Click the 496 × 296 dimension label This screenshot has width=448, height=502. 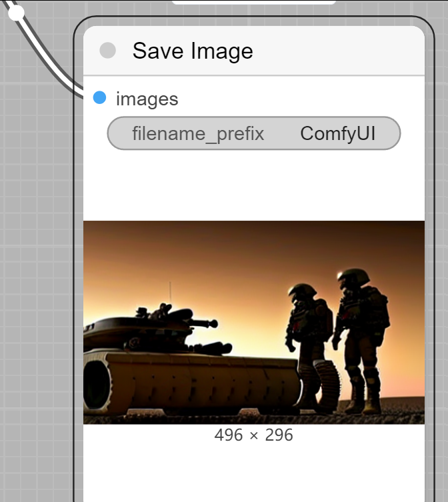tap(253, 435)
